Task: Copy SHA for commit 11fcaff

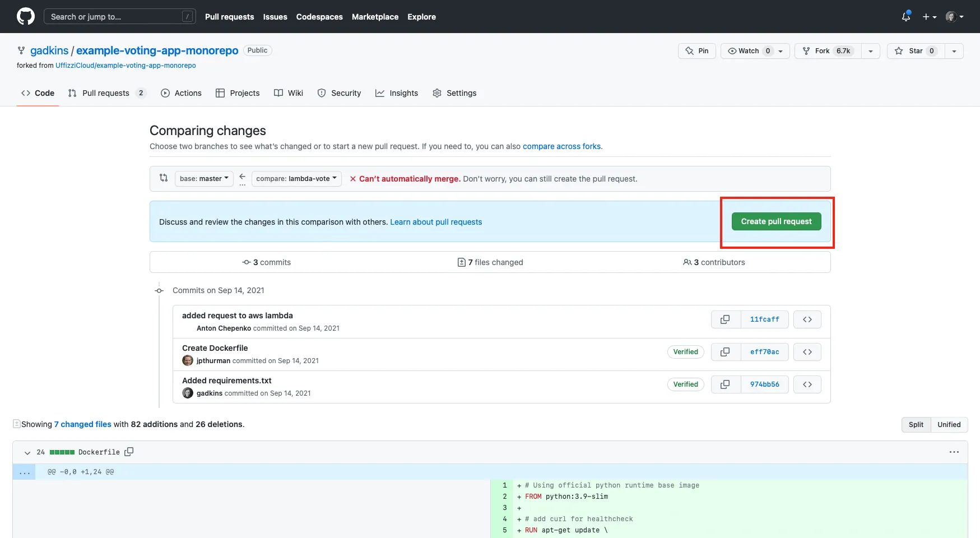Action: (x=725, y=319)
